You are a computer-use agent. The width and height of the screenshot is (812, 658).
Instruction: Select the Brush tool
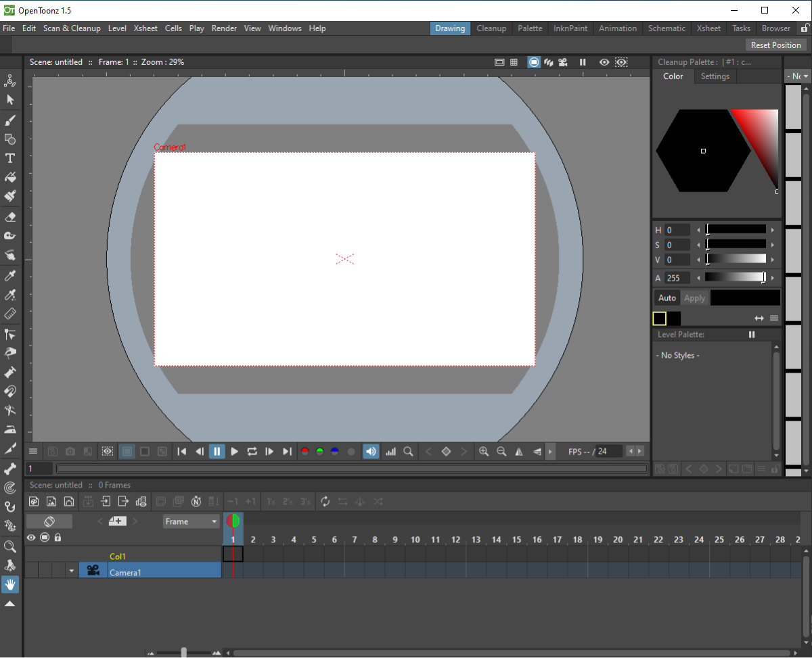[10, 120]
